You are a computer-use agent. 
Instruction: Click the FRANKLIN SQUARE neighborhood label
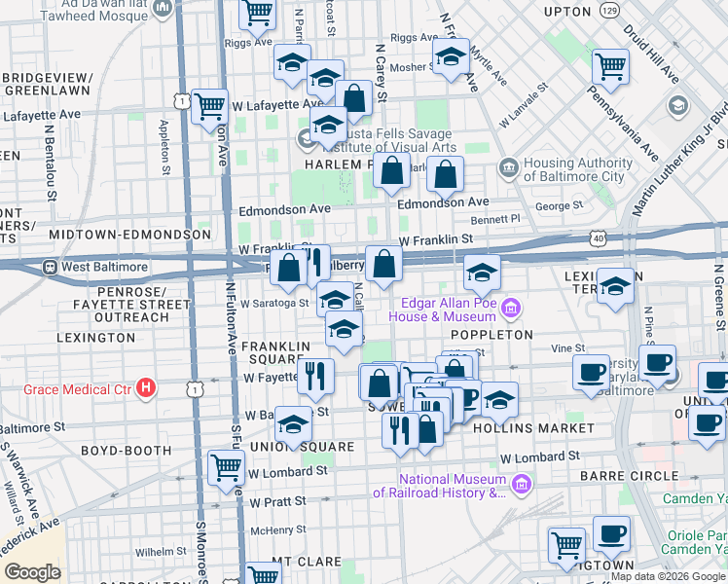(276, 352)
